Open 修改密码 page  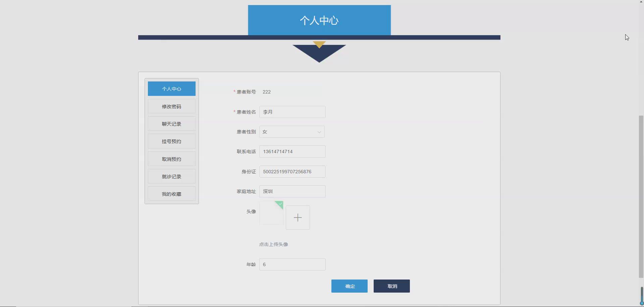[x=171, y=106]
